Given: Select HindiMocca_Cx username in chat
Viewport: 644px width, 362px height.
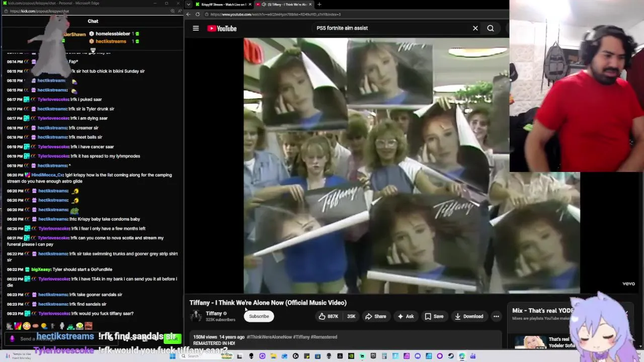Looking at the screenshot, I should (x=47, y=175).
